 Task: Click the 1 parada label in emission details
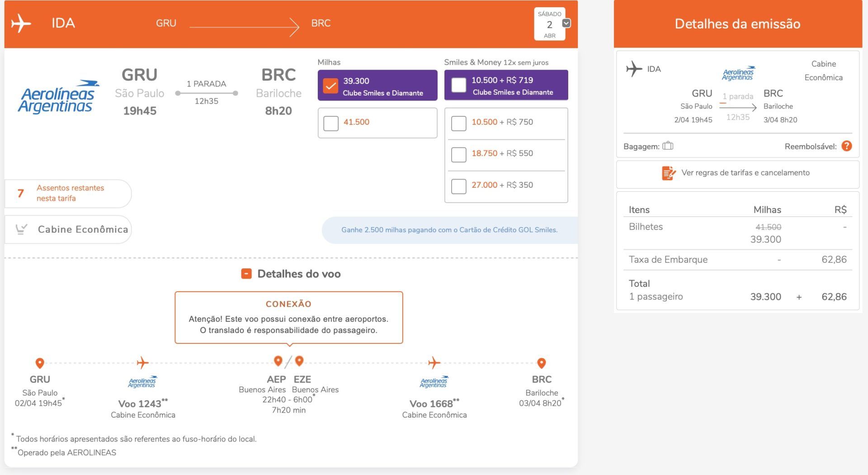738,96
